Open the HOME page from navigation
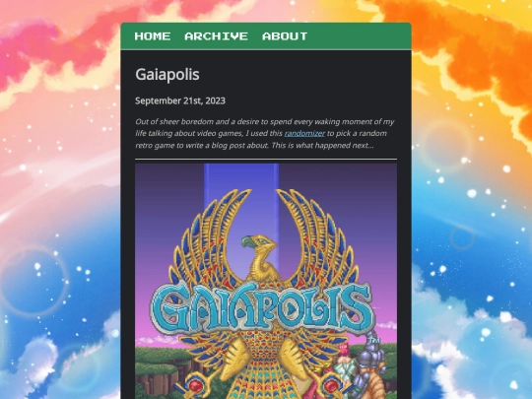 point(153,36)
